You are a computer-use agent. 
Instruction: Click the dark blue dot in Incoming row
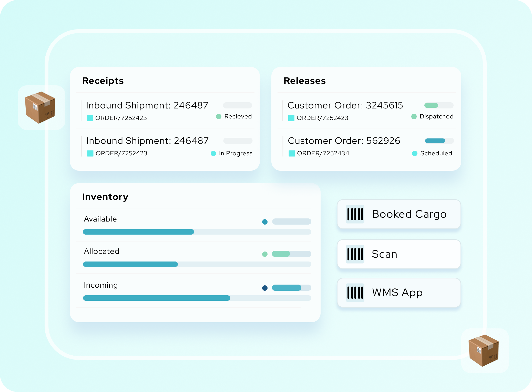pos(265,288)
